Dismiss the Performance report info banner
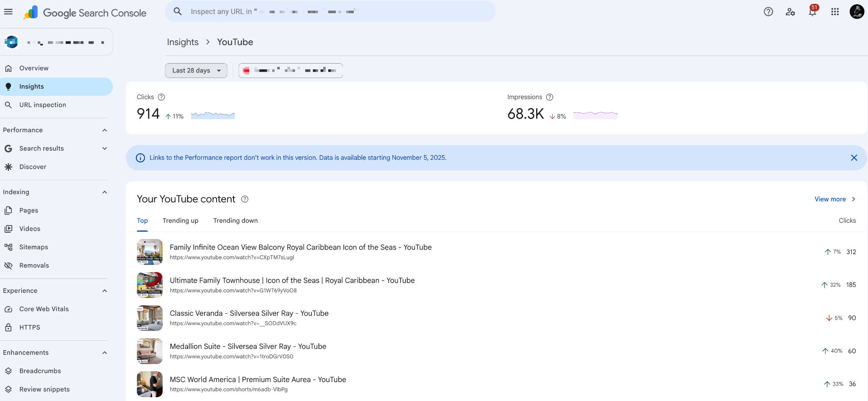Image resolution: width=868 pixels, height=401 pixels. point(854,158)
